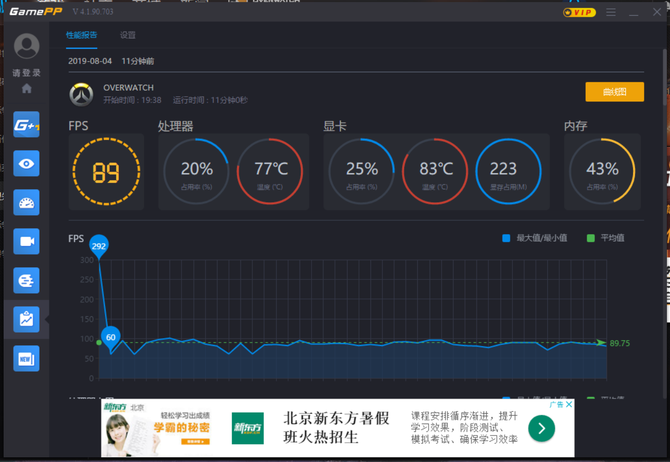Click the green arrow button in ad
This screenshot has height=462, width=670.
(541, 428)
